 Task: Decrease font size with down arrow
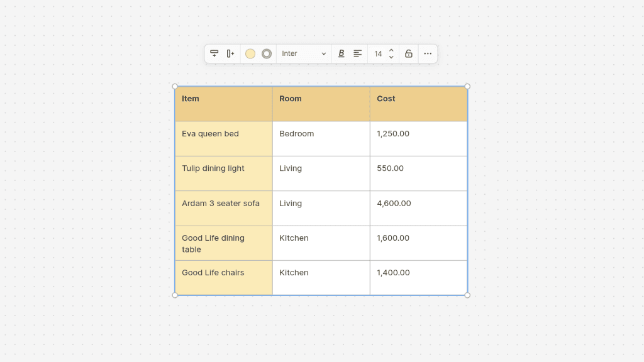click(x=391, y=57)
